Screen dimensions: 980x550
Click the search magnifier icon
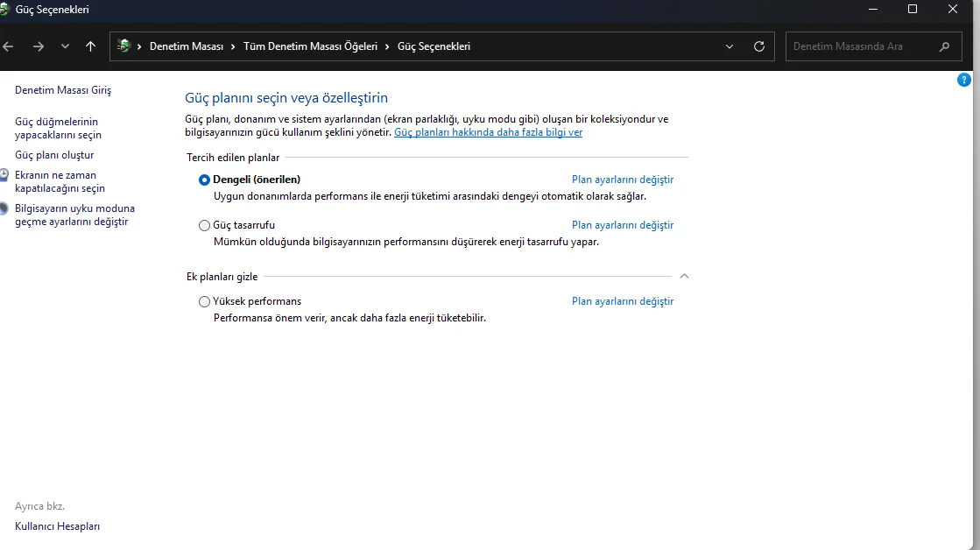coord(944,46)
